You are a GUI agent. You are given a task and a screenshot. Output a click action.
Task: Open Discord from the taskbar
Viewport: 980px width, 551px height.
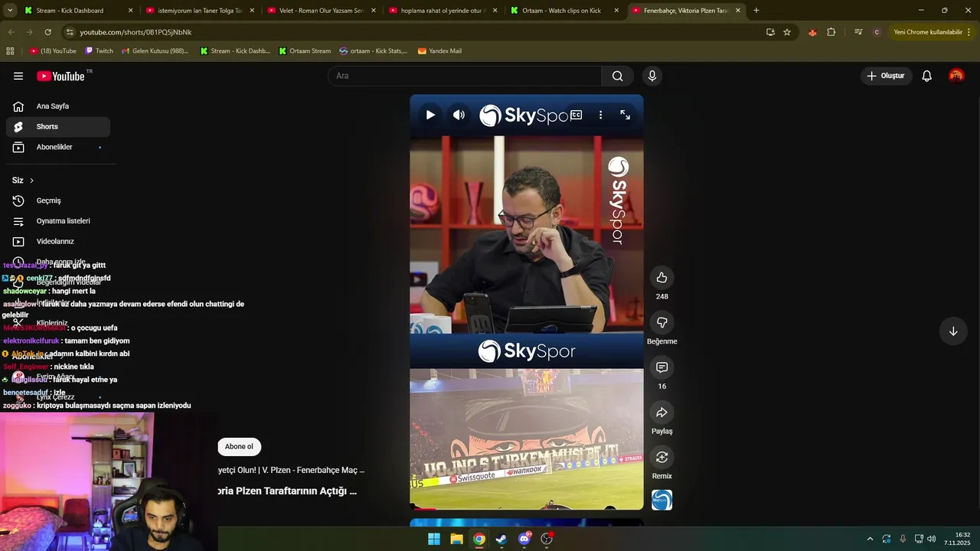coord(524,539)
